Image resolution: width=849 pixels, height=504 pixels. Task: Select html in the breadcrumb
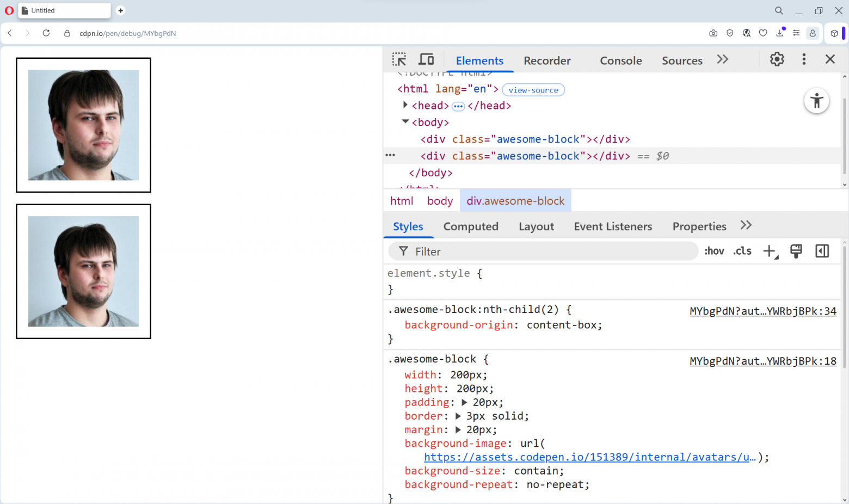(402, 201)
